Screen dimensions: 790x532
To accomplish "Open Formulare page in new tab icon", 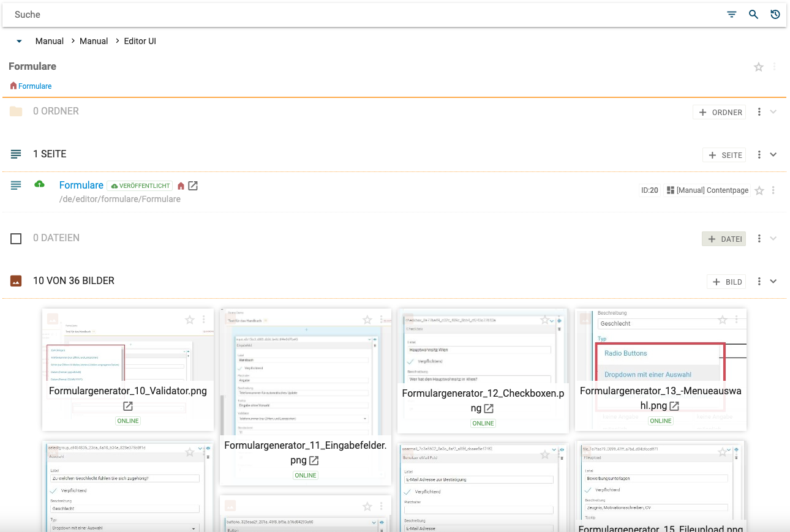I will point(193,185).
